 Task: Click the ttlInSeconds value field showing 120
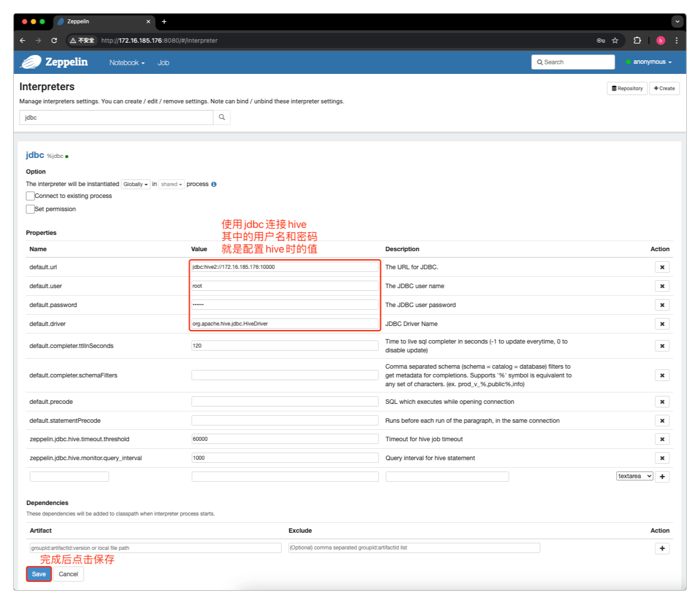click(285, 346)
